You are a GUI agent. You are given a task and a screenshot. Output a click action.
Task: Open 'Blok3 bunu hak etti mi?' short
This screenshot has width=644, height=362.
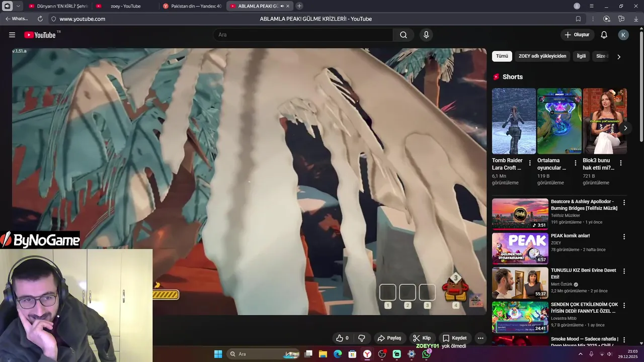(604, 121)
